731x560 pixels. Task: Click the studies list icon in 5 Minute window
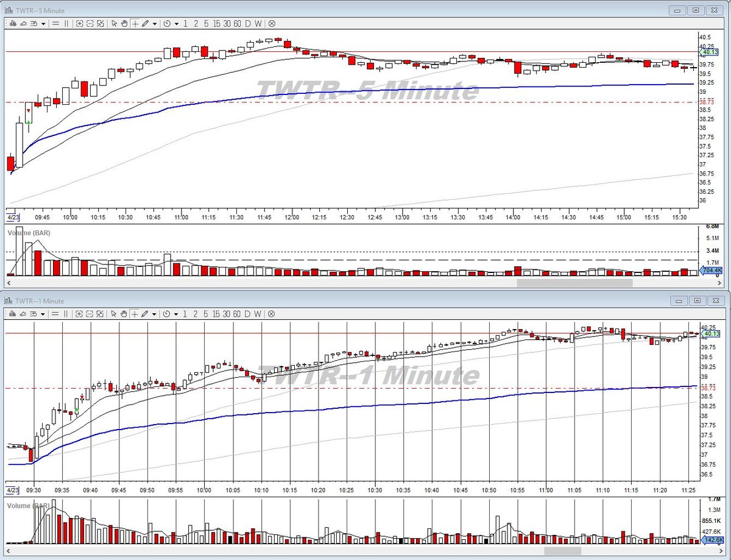point(34,23)
